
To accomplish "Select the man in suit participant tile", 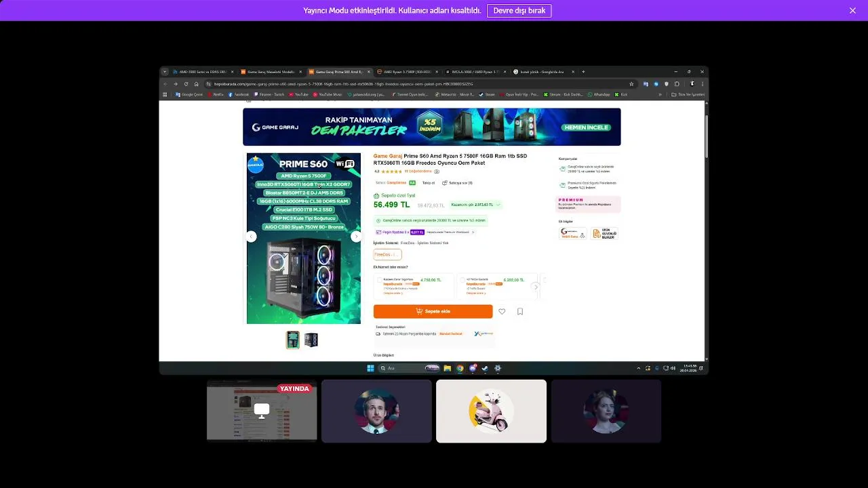I will coord(376,411).
